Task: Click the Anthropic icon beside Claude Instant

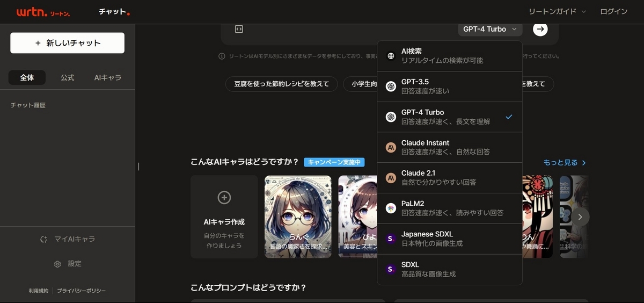Action: (x=391, y=147)
